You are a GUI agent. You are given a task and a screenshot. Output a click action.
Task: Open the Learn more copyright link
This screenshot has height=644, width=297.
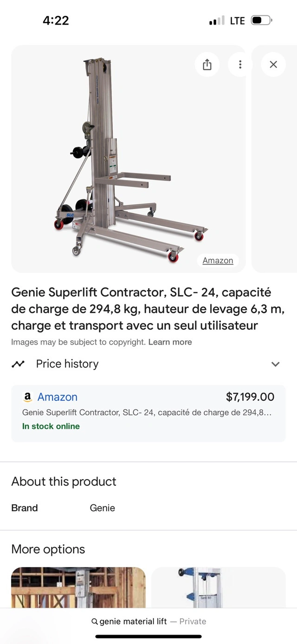point(170,342)
